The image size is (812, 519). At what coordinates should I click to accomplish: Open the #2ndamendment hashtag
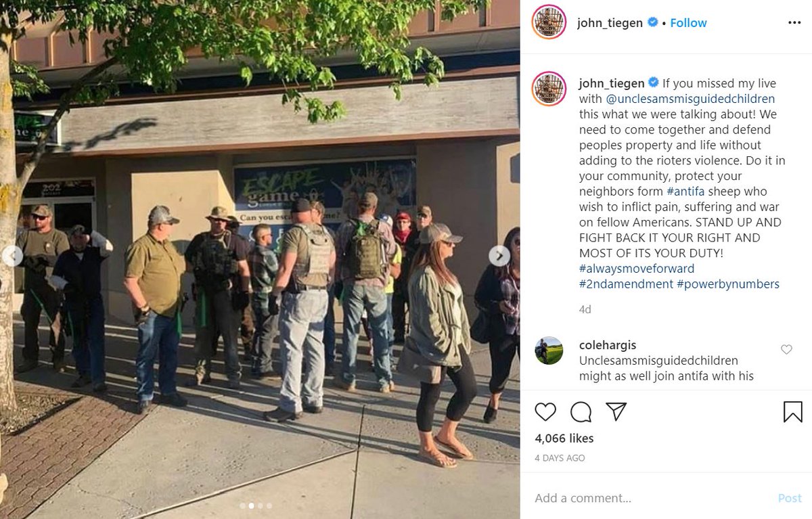pyautogui.click(x=626, y=284)
